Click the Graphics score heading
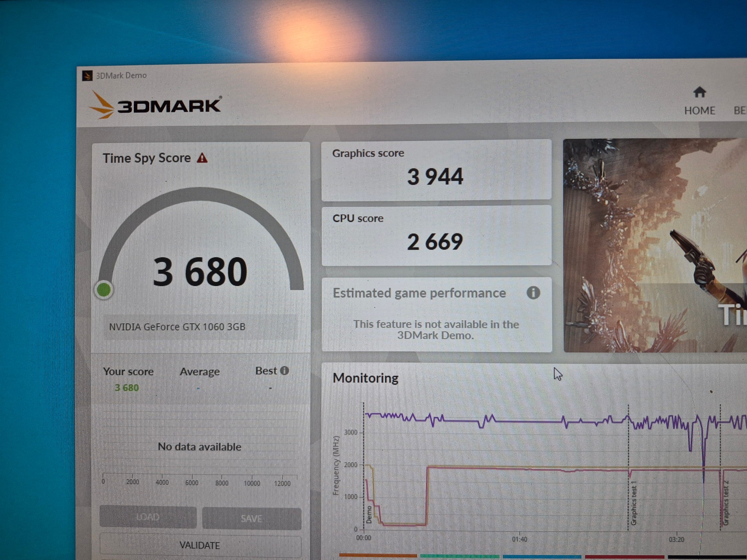 point(368,153)
